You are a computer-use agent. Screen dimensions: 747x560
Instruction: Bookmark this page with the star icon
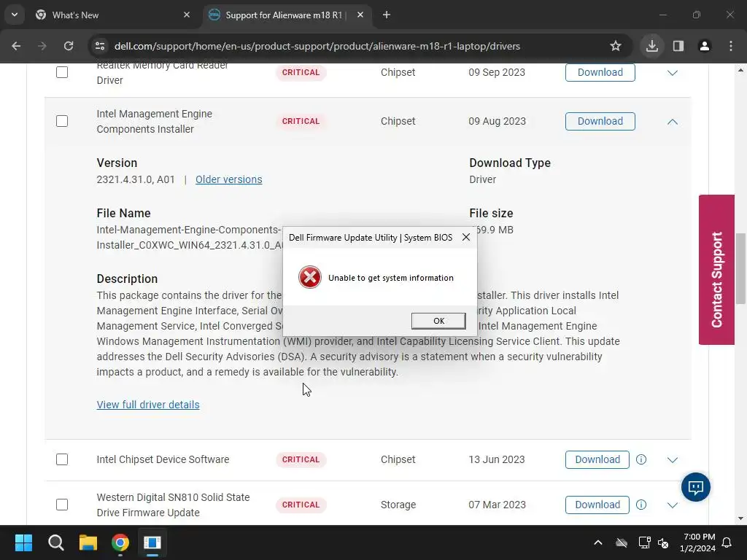coord(616,46)
